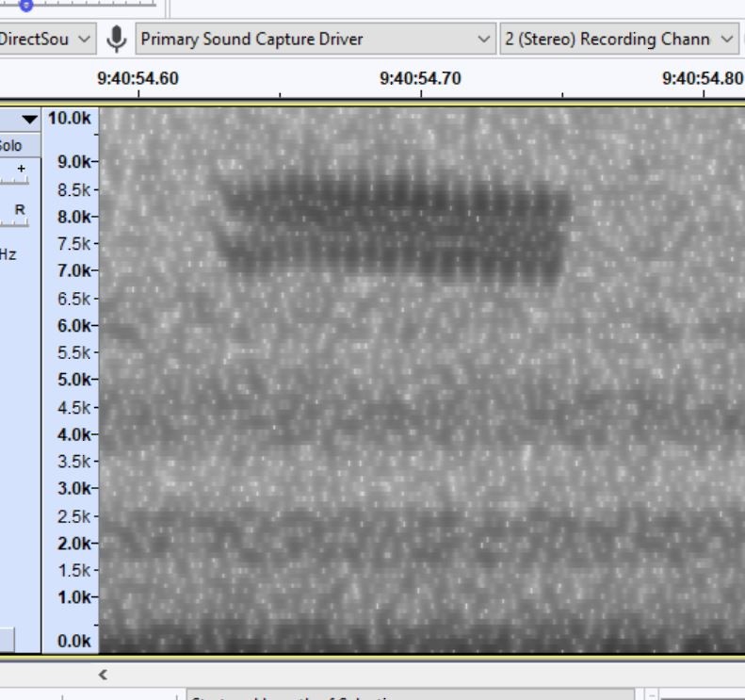Click the microphone recording device icon

(x=117, y=40)
